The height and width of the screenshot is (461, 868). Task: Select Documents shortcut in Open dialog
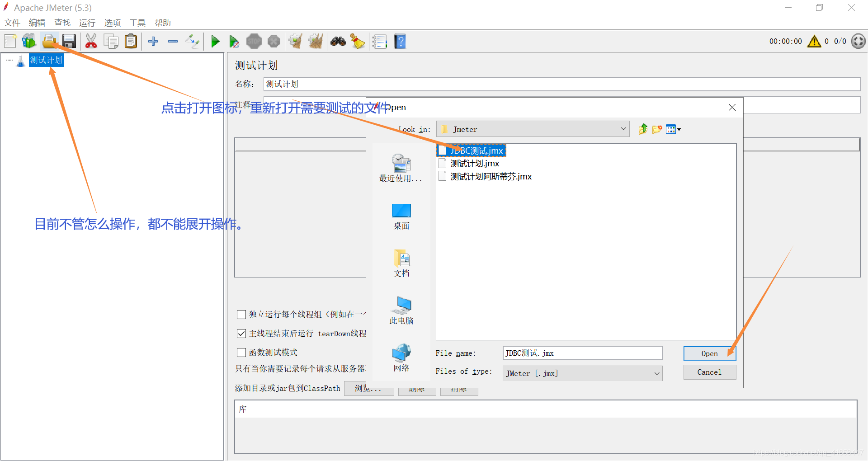tap(401, 263)
